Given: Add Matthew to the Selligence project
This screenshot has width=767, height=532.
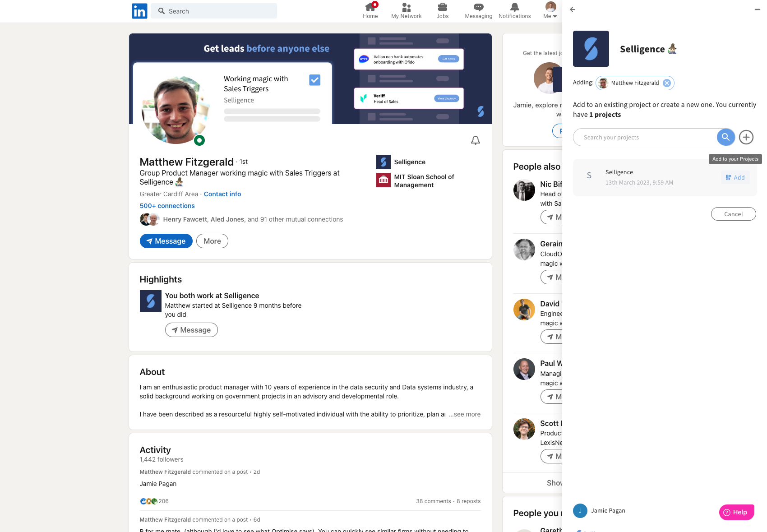Looking at the screenshot, I should (735, 178).
